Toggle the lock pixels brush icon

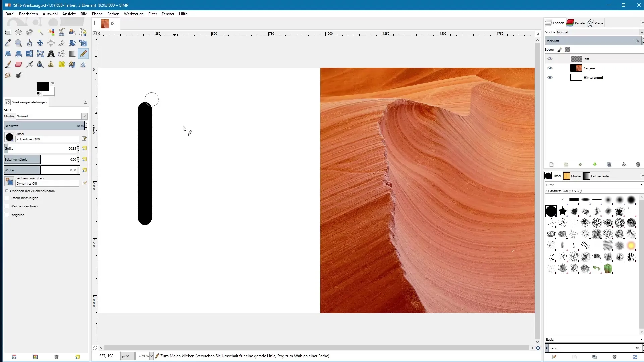(560, 50)
